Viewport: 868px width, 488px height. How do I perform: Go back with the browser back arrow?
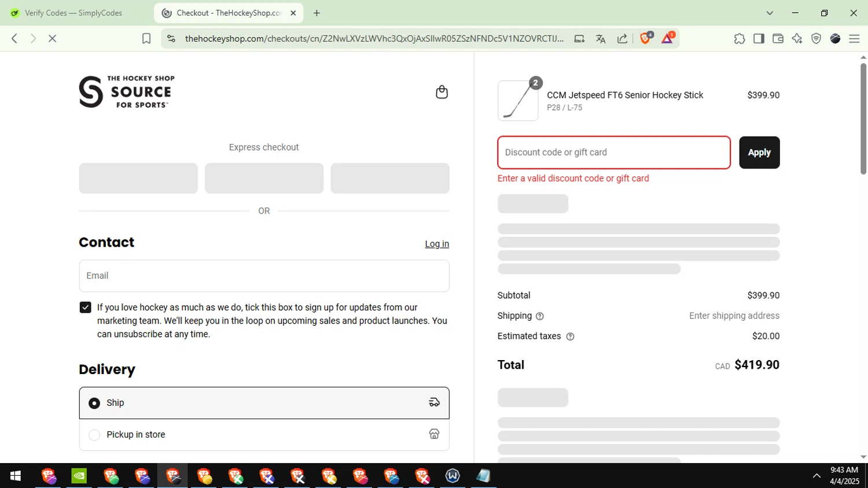pos(14,38)
